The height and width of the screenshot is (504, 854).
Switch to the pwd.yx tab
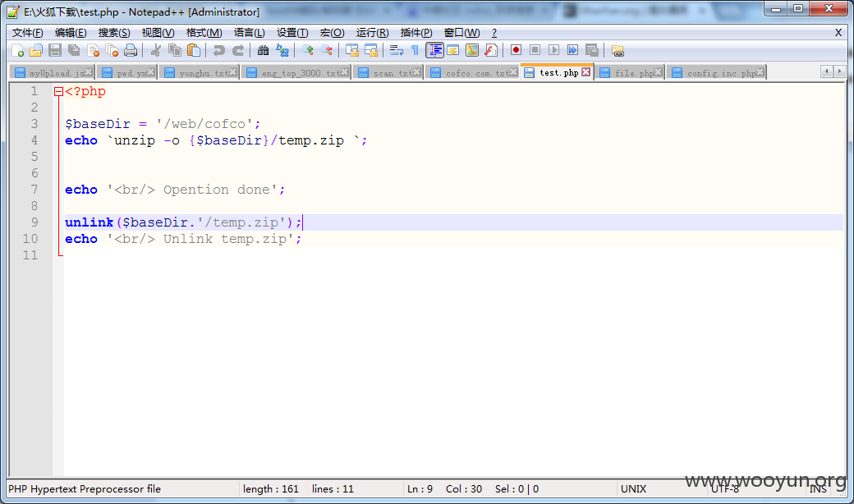tap(127, 73)
